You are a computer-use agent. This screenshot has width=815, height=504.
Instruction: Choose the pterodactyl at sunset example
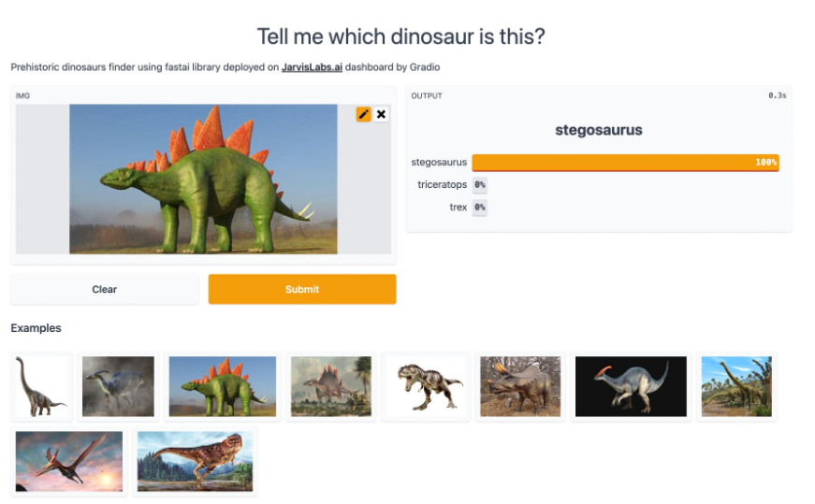point(69,461)
